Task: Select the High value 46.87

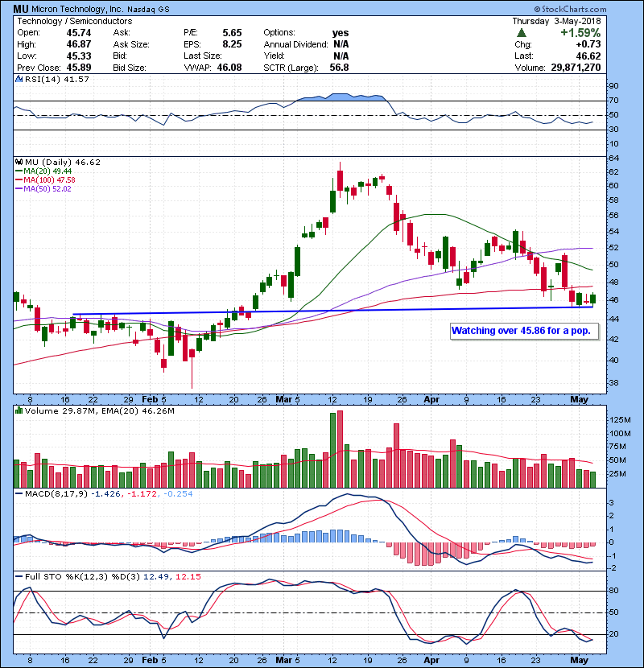Action: (79, 44)
